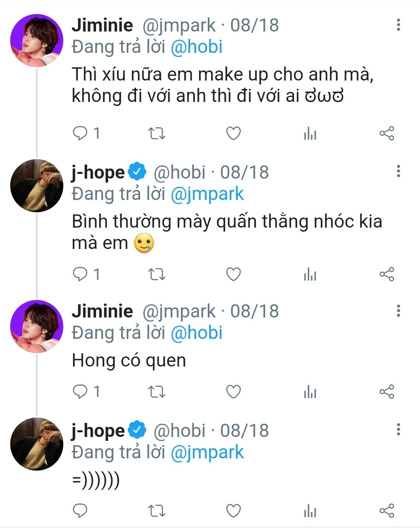Image resolution: width=420 pixels, height=528 pixels.
Task: View analytics of Jiminie's first tweet
Action: coord(310,134)
